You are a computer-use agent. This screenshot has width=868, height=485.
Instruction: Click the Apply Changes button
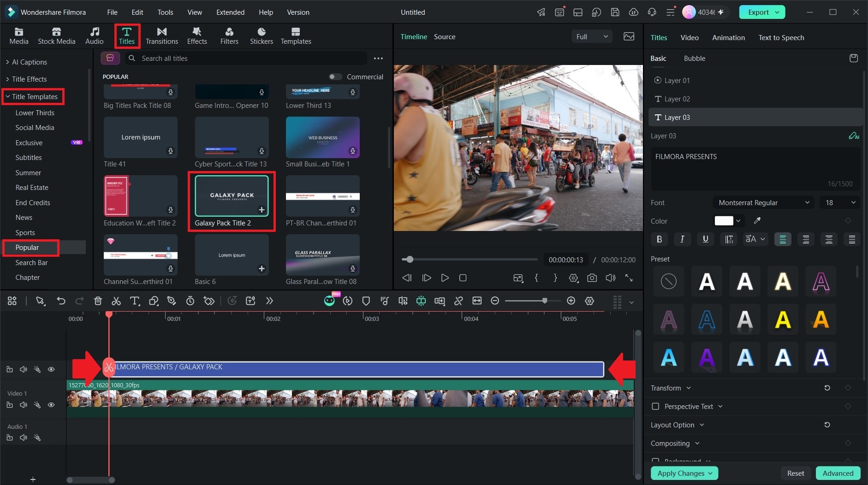coord(684,473)
